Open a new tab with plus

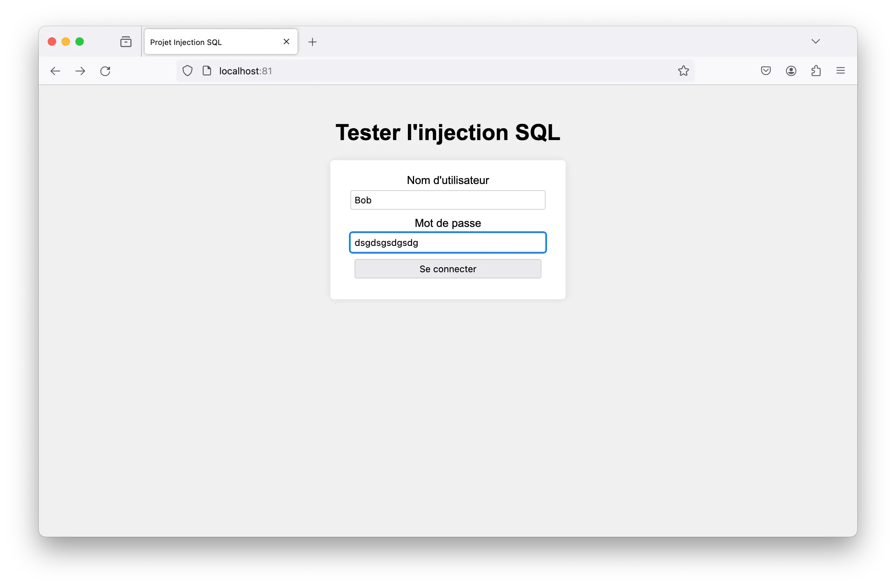312,42
